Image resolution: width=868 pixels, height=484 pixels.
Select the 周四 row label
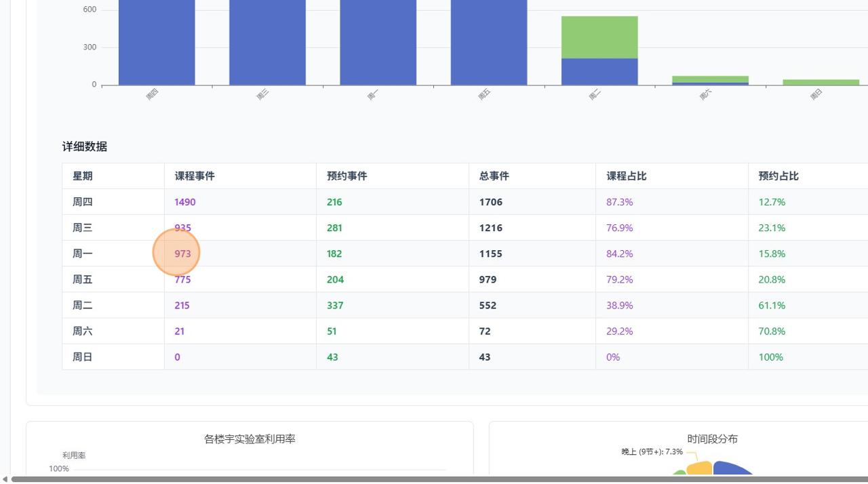pyautogui.click(x=83, y=202)
